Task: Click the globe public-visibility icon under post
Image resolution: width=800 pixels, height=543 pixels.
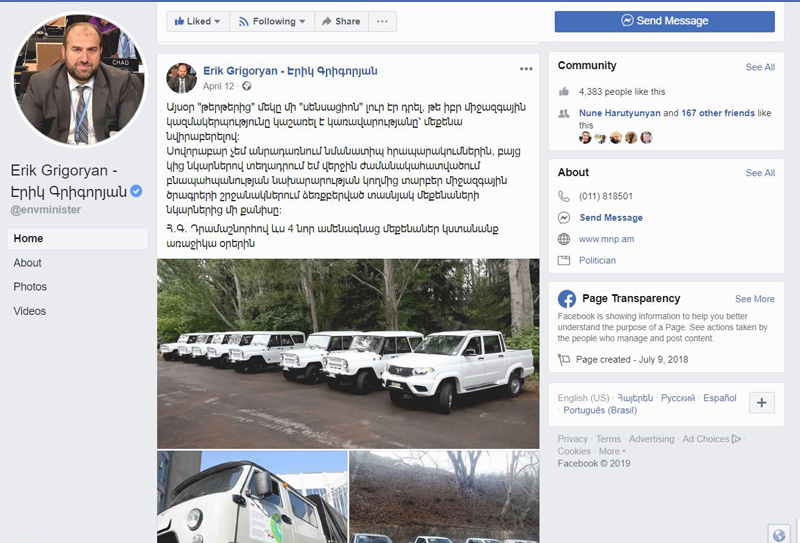Action: 246,86
